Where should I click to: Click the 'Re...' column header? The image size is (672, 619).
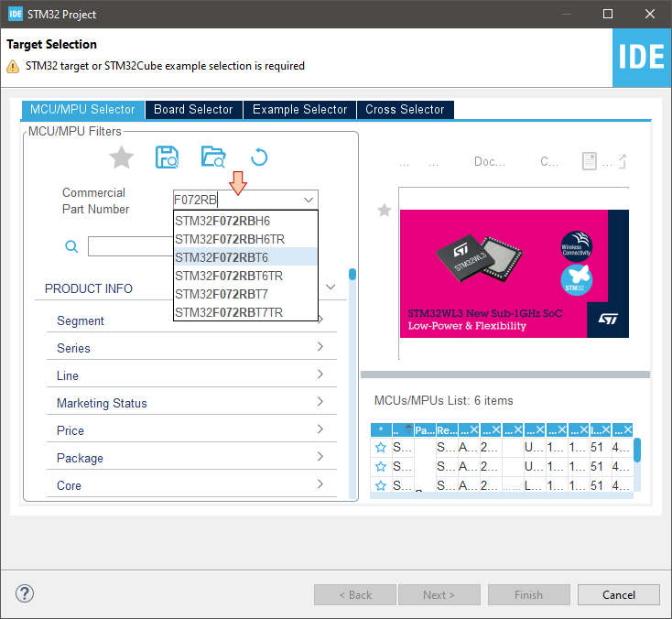tap(447, 429)
